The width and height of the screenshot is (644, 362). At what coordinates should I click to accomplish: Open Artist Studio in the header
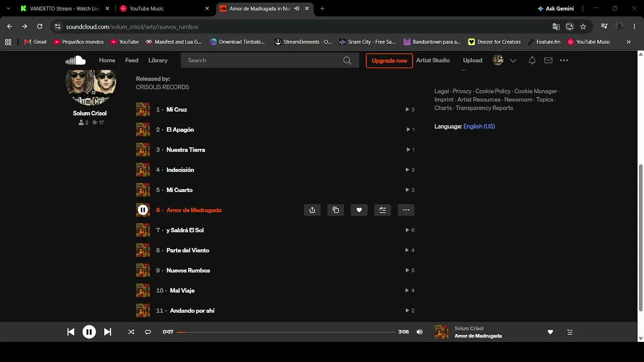click(x=433, y=60)
